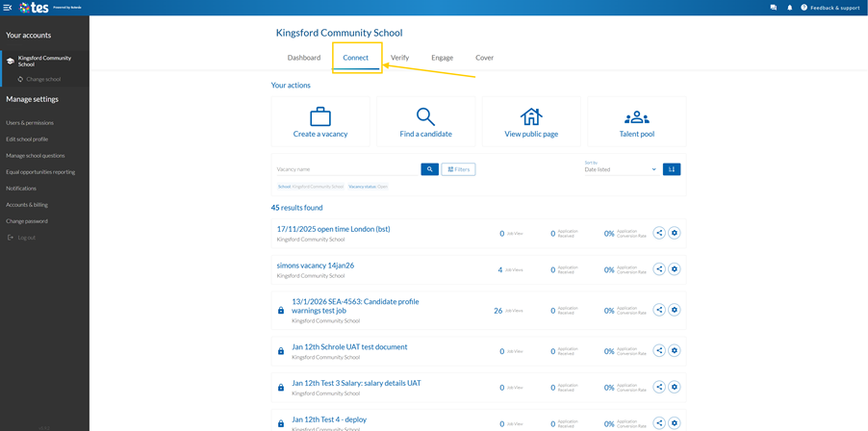
Task: Share the 13/1/2026 SEA-4563 test job
Action: coord(659,310)
